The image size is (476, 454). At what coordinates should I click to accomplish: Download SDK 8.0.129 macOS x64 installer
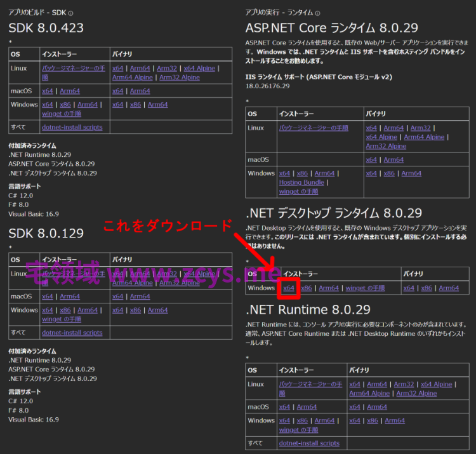coord(48,297)
